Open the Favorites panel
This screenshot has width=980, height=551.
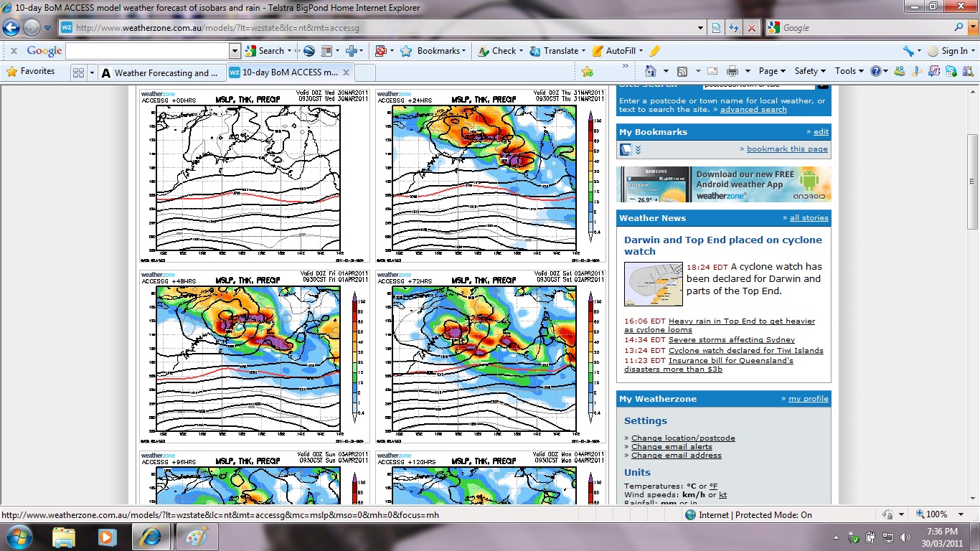point(30,72)
